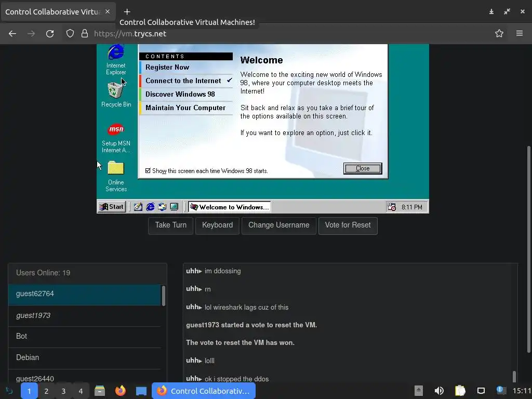
Task: Open the Online Services folder icon
Action: [116, 176]
